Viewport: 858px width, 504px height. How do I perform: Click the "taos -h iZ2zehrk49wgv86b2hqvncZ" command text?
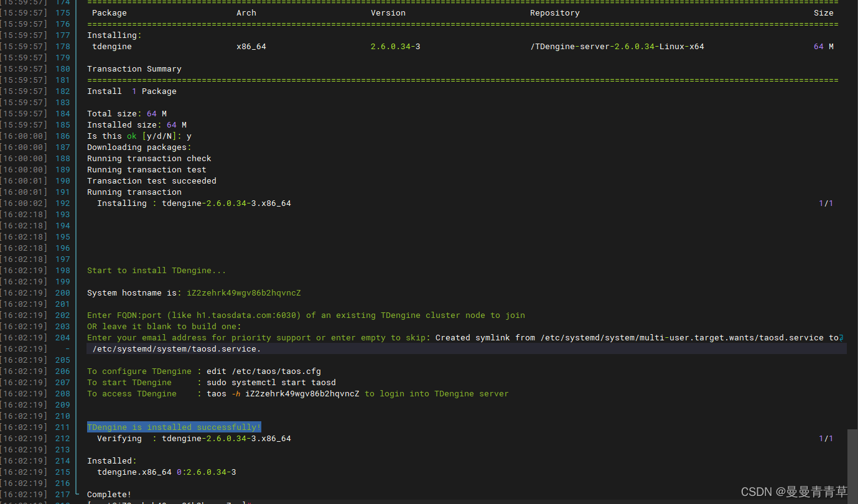point(283,394)
